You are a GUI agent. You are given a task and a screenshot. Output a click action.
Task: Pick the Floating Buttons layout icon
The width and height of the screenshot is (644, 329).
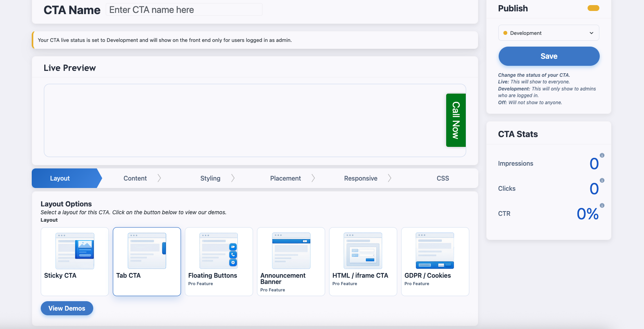click(x=219, y=251)
